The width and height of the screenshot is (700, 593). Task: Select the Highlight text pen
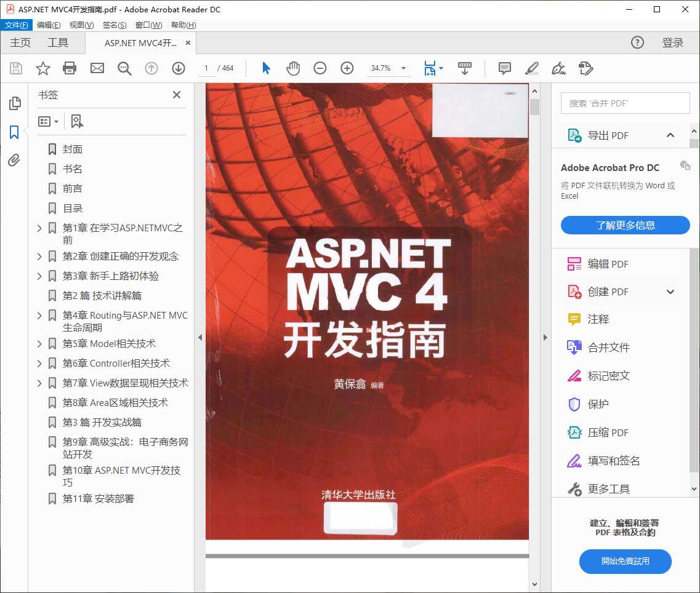(x=532, y=68)
